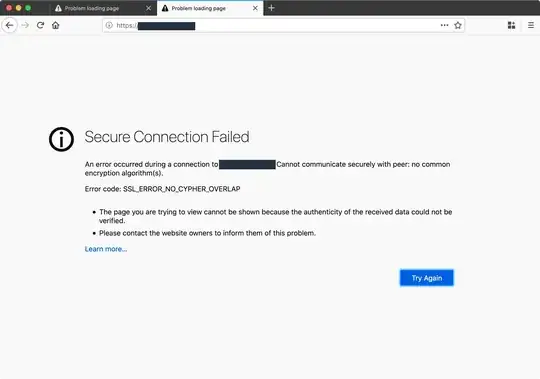Open the extensions and add-ons icon
540x379 pixels.
click(511, 25)
